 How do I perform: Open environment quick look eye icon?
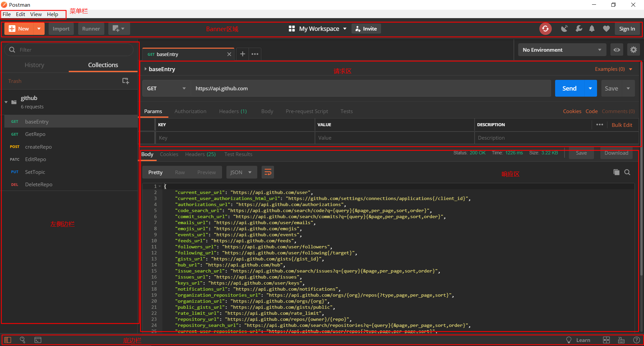(616, 50)
